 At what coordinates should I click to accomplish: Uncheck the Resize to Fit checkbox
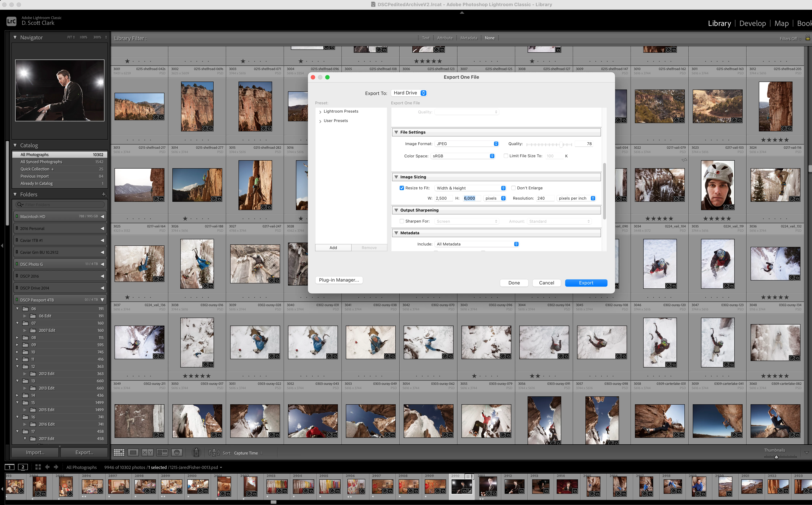402,188
